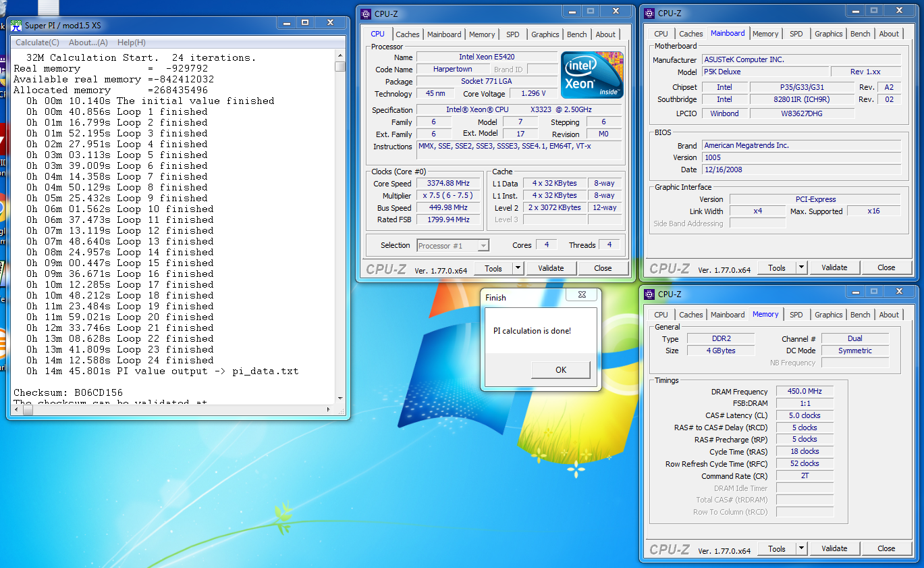Open the Help(H) menu in Super PI

pyautogui.click(x=132, y=43)
